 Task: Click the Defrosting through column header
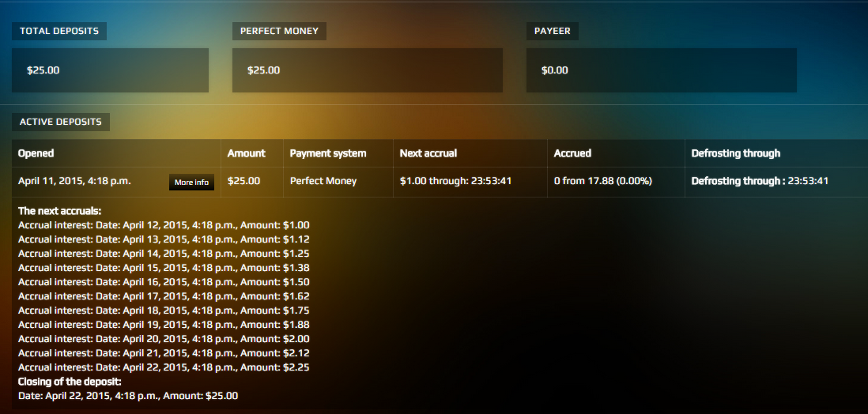click(x=736, y=153)
